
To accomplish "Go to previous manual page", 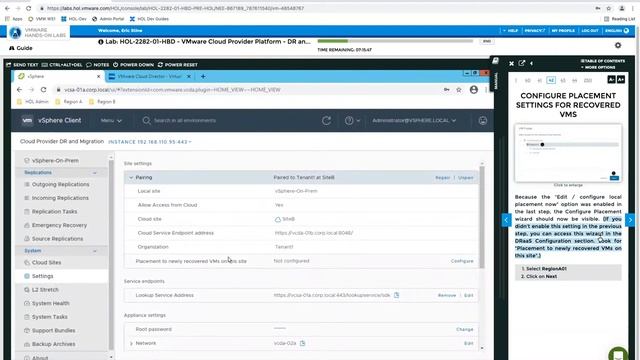I will tap(506, 220).
